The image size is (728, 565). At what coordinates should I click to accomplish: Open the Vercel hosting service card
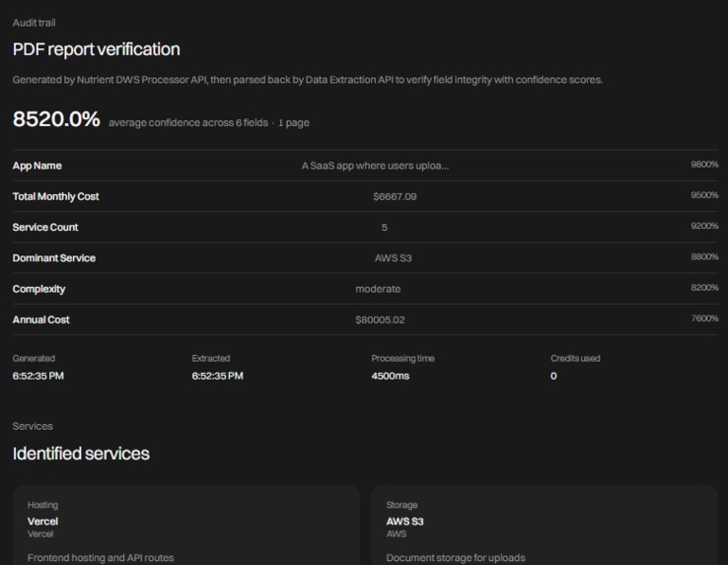click(x=186, y=526)
